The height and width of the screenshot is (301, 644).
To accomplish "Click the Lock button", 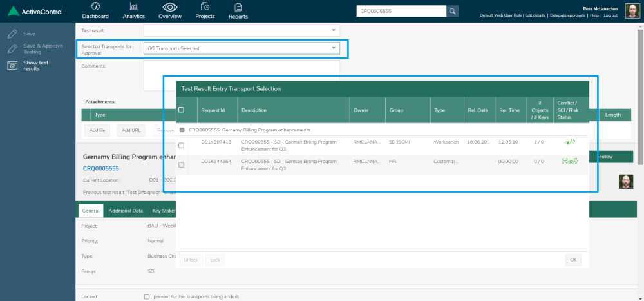I will [x=215, y=260].
